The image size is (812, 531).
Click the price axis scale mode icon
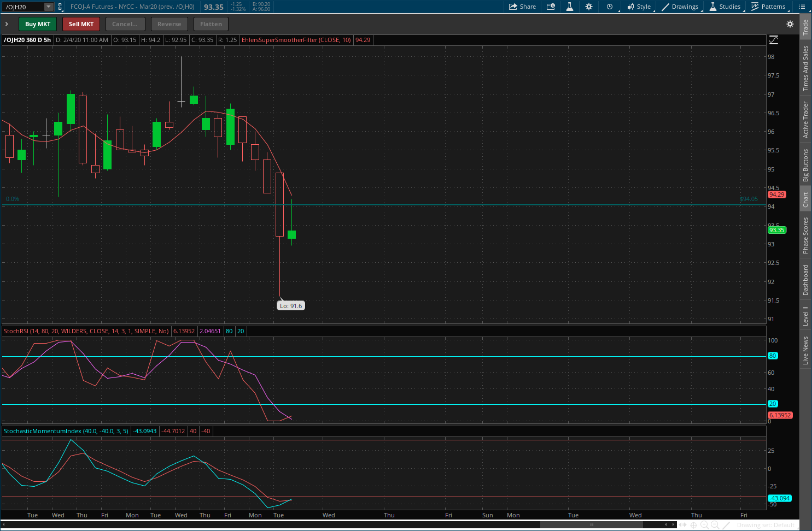(774, 40)
